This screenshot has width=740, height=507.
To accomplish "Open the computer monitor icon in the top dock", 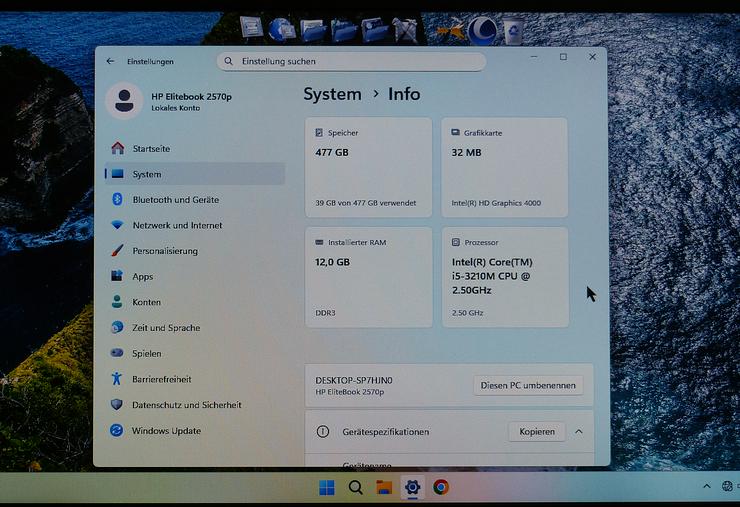I will click(x=252, y=27).
